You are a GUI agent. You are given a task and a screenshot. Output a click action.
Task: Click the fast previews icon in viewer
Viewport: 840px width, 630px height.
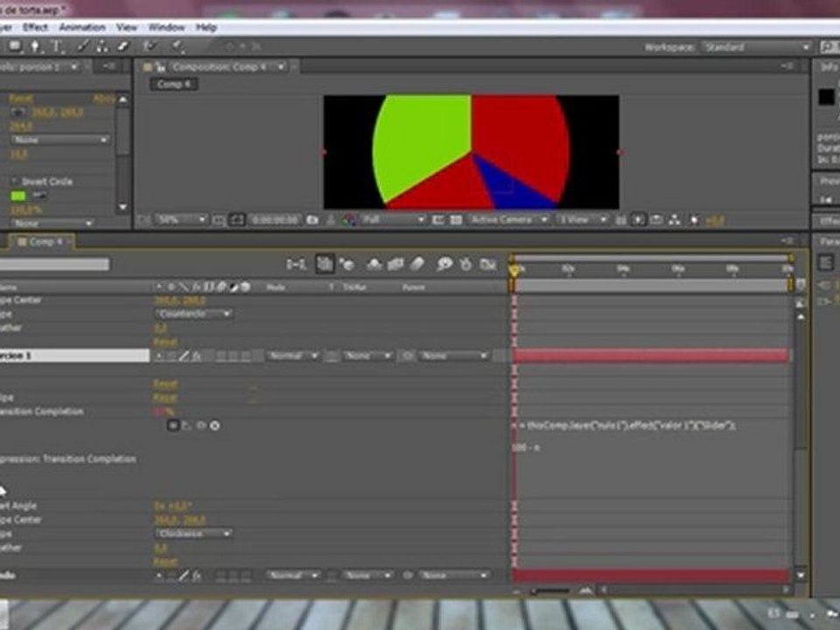(638, 220)
